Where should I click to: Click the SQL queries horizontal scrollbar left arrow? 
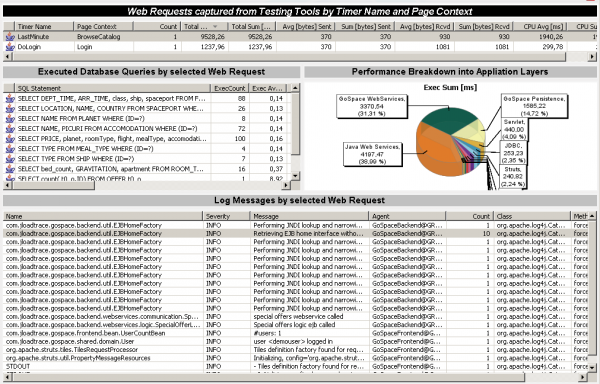coord(7,185)
